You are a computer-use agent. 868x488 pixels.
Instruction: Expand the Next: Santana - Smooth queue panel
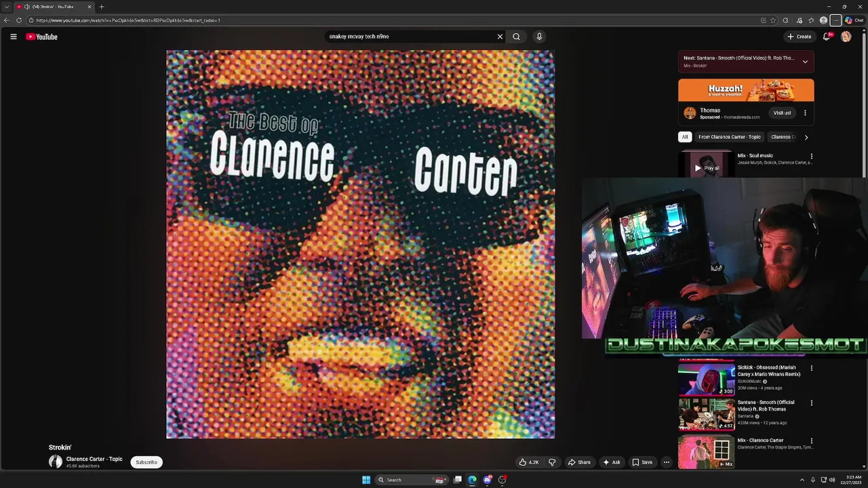[x=805, y=62]
